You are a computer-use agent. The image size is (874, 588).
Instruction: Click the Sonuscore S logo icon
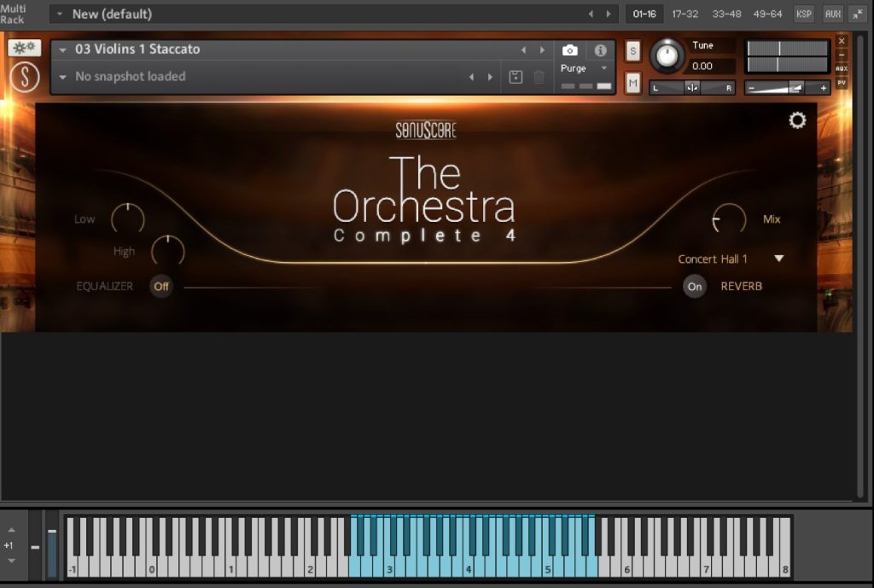coord(25,78)
